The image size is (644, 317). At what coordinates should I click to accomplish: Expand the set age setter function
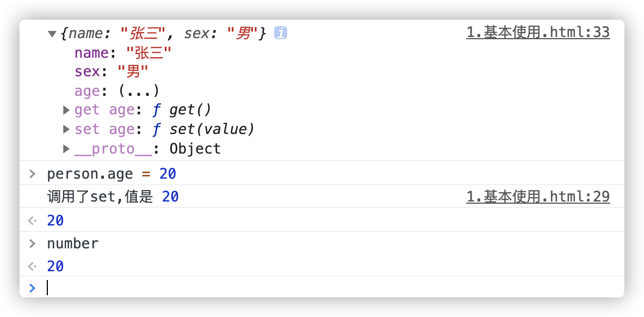pyautogui.click(x=66, y=130)
